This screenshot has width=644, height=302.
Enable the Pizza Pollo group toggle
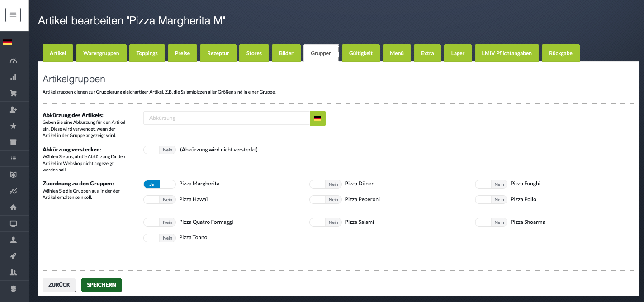tap(491, 199)
